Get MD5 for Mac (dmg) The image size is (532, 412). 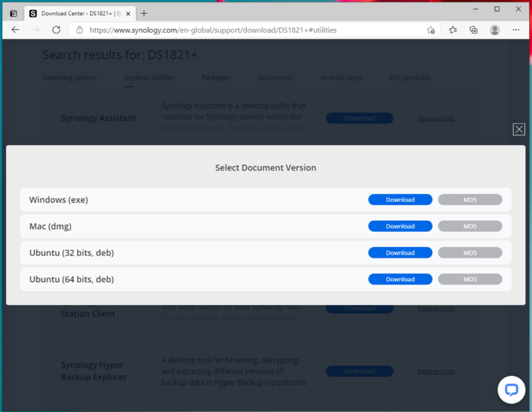(470, 226)
